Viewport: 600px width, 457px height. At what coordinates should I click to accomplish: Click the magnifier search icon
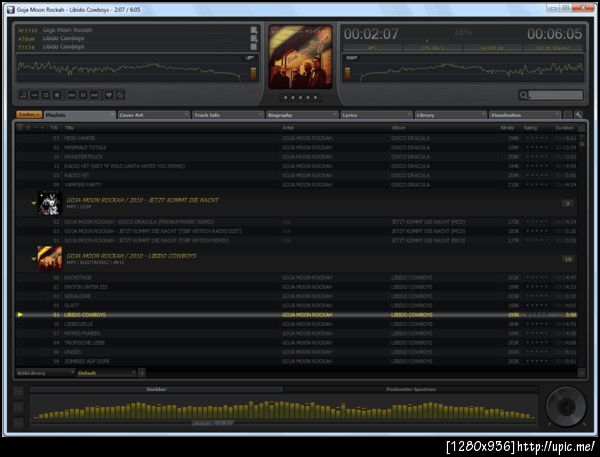point(523,95)
